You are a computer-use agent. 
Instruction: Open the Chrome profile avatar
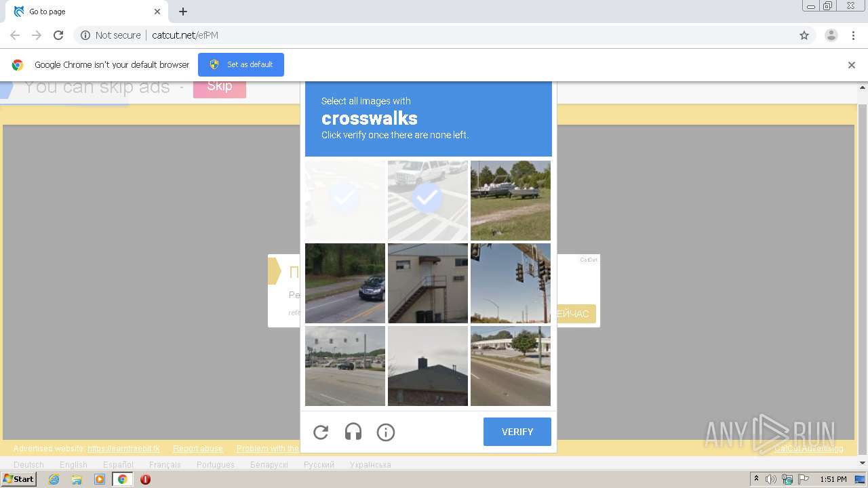pos(831,35)
